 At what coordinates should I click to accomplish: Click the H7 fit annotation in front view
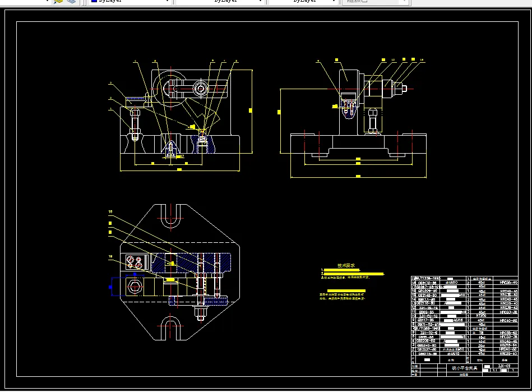[182, 156]
